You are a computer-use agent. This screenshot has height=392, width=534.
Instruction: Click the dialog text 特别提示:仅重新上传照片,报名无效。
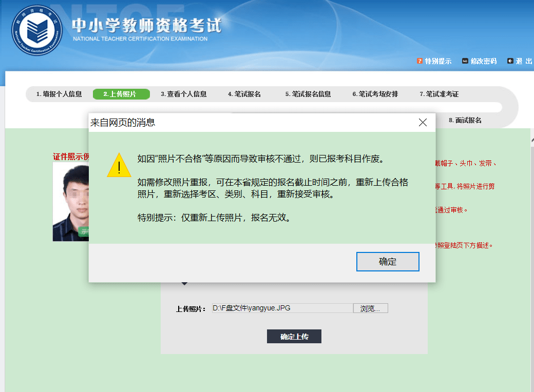point(215,218)
